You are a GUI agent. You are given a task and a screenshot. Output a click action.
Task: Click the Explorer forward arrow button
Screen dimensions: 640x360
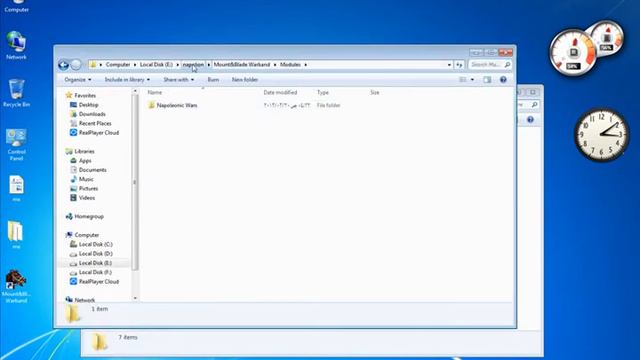pos(76,64)
